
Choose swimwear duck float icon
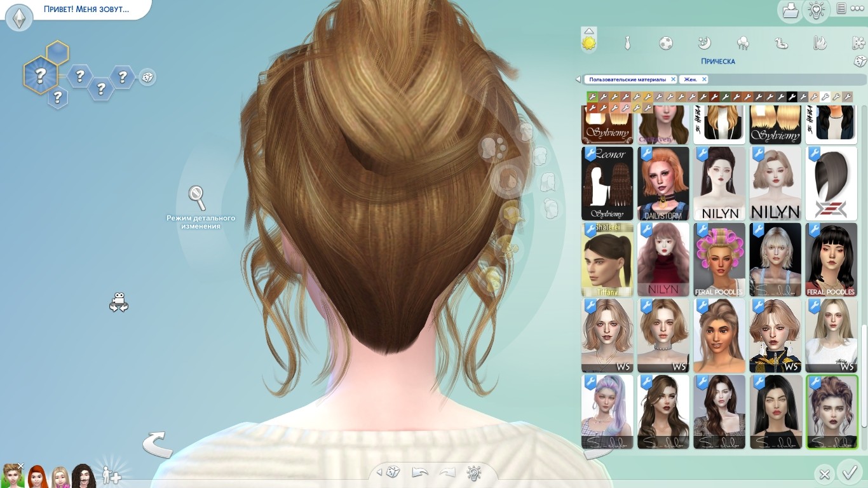pyautogui.click(x=781, y=43)
